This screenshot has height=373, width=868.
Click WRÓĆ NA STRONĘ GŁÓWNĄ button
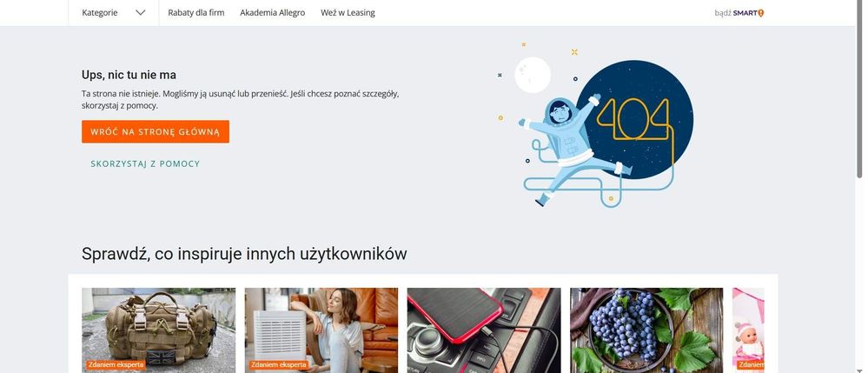[156, 132]
